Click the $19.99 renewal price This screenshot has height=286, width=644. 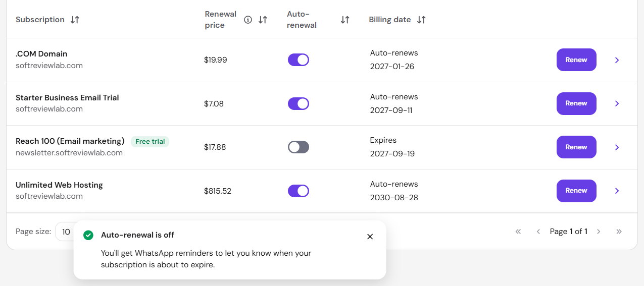click(x=216, y=60)
